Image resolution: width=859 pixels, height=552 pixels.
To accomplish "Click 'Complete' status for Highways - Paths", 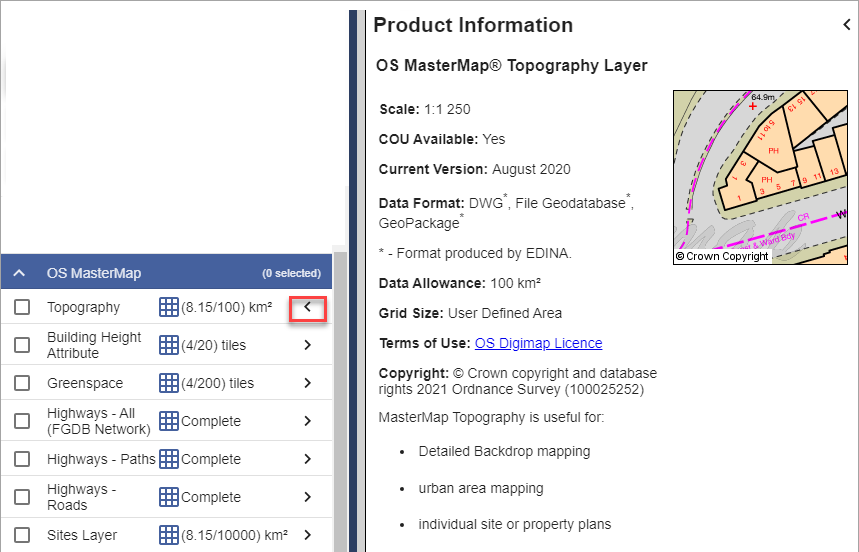I will click(x=211, y=459).
